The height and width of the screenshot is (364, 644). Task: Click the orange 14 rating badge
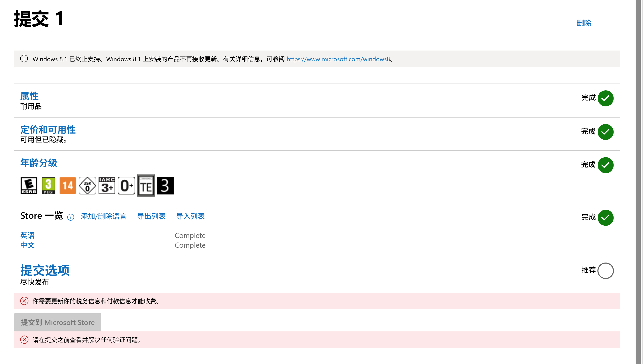68,186
